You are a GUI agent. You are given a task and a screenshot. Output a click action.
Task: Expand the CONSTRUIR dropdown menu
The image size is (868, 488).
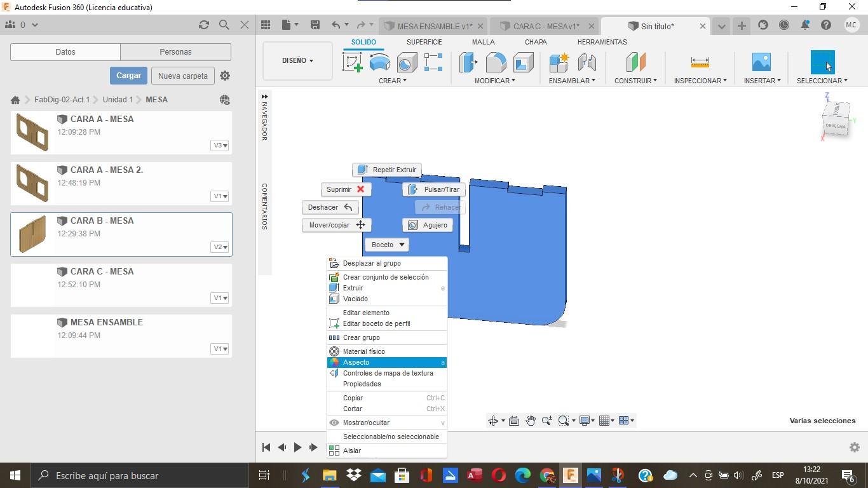click(635, 81)
